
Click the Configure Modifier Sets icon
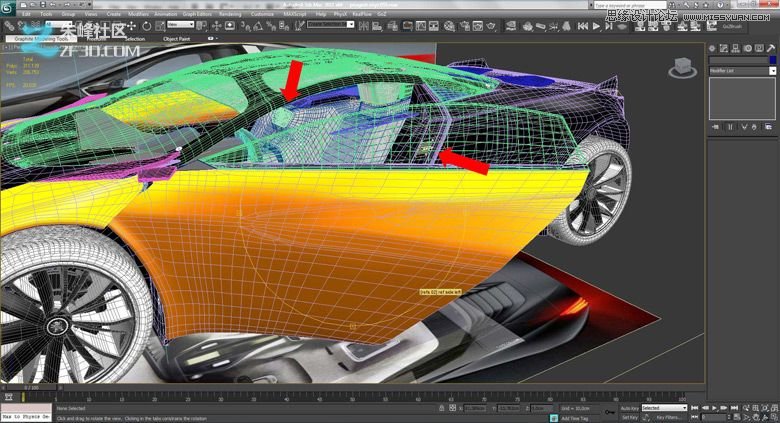point(769,127)
